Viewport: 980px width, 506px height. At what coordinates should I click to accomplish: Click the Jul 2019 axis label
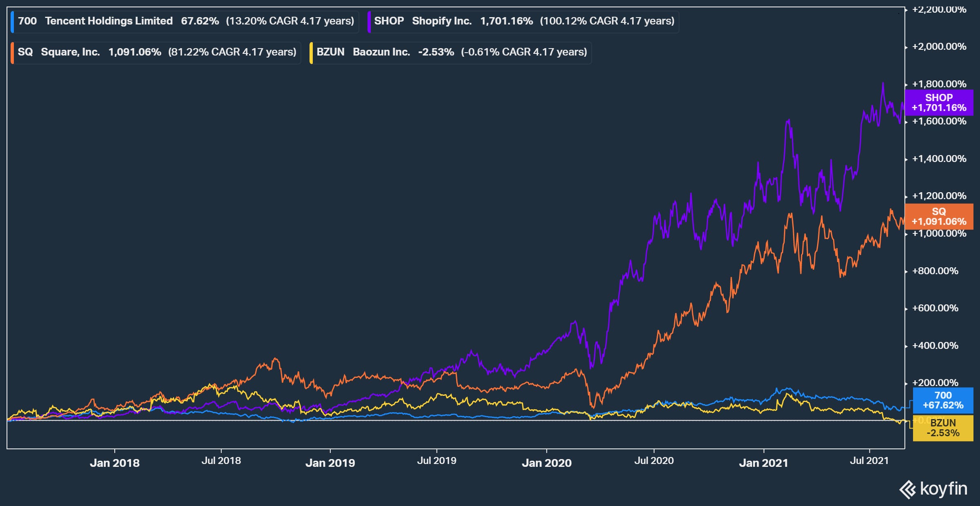[437, 460]
